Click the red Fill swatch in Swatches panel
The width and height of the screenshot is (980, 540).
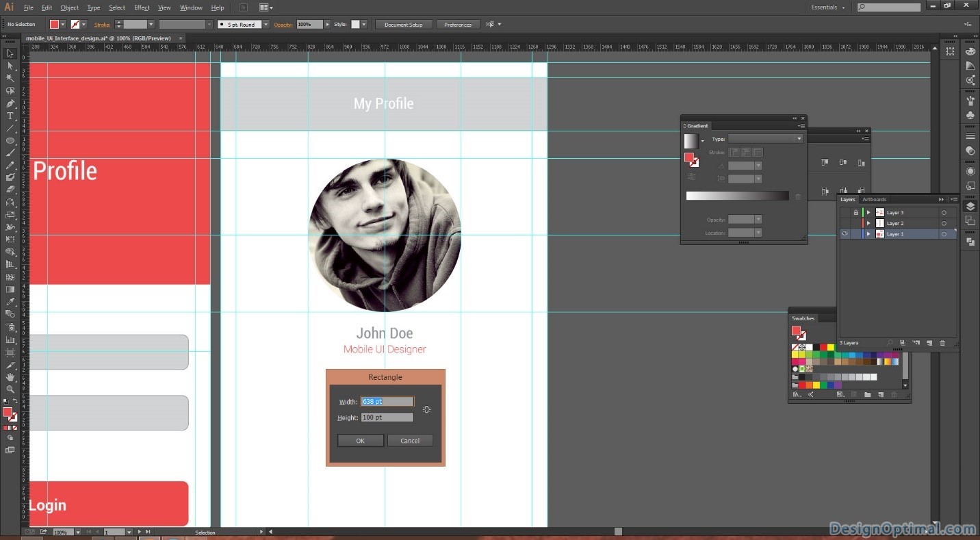[796, 331]
